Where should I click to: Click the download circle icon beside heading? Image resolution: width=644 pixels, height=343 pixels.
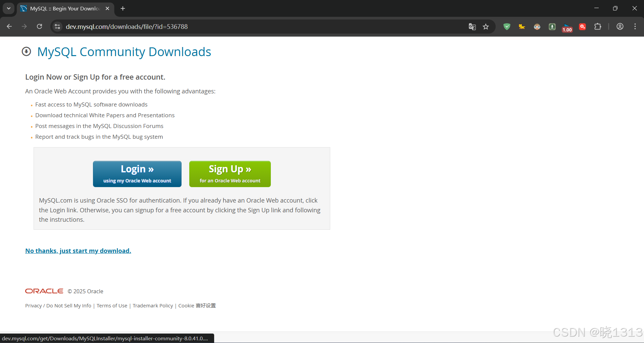click(x=26, y=51)
